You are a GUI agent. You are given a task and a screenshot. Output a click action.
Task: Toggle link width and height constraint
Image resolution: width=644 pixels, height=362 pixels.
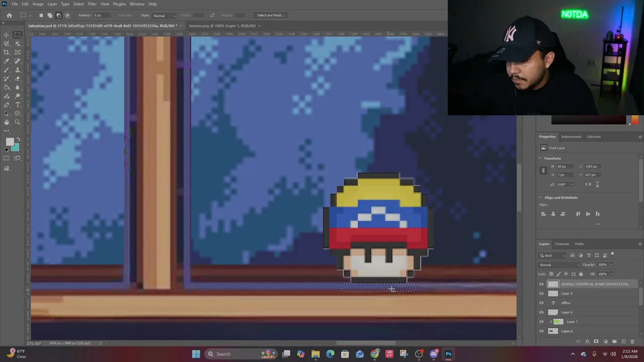[x=543, y=170]
